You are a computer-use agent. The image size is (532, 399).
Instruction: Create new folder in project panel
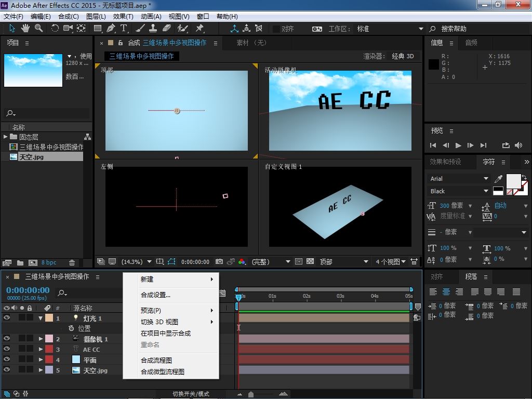[20, 262]
